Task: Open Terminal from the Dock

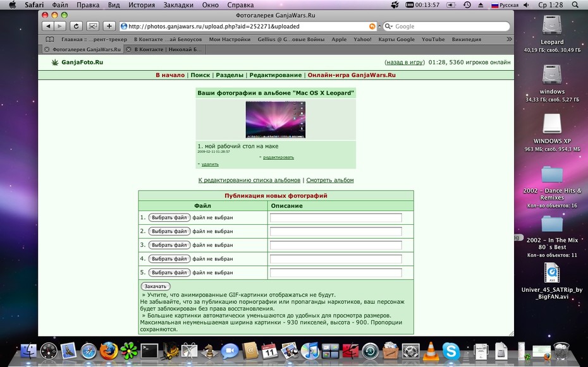Action: coord(149,351)
